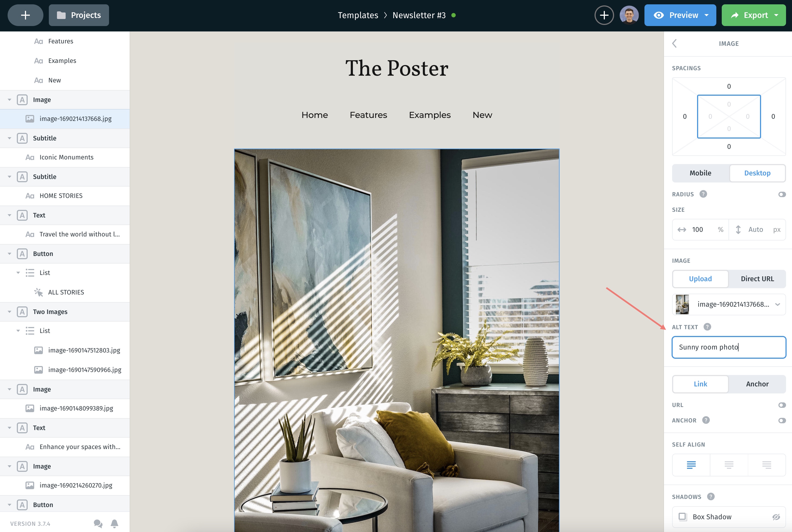Expand the Two Images layer group
Screen dimensions: 792x532
click(x=9, y=311)
